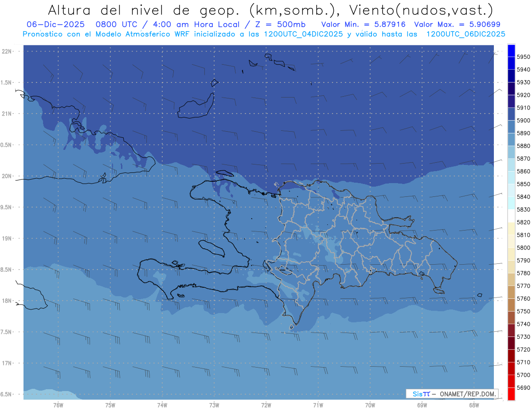Click the 5810 colorbar label
Screen dimensions: 532x411
tap(523, 235)
